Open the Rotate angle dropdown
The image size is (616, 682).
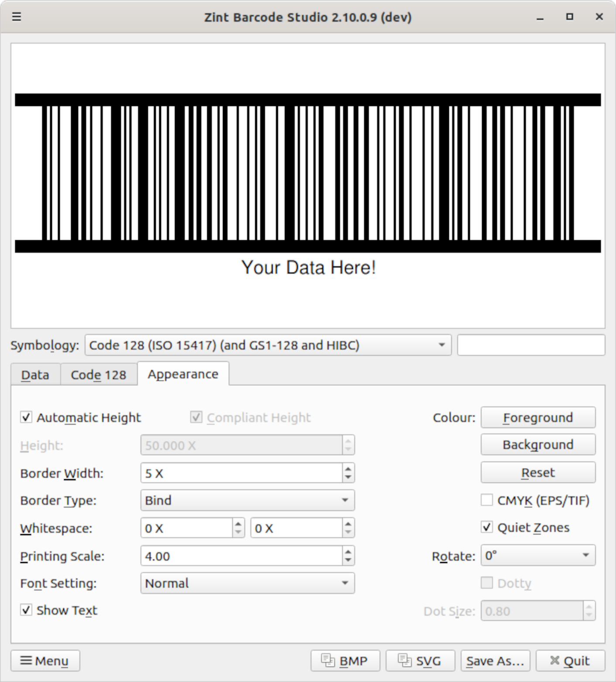coord(537,556)
